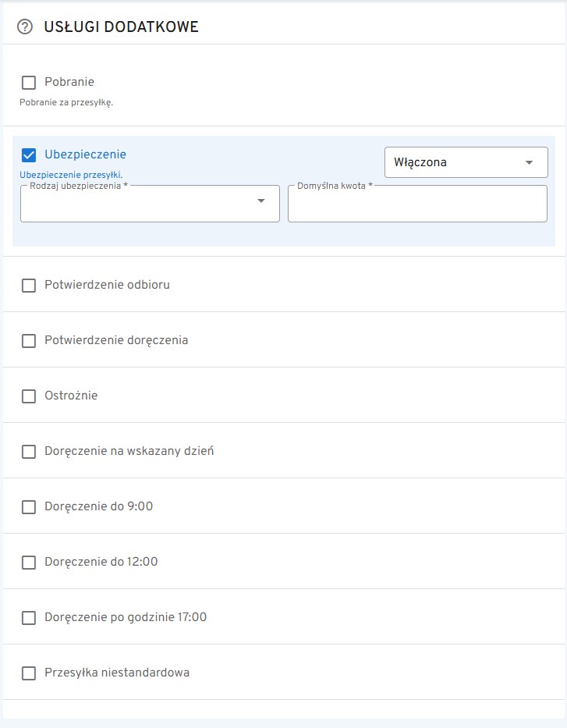Enable the Pobranie checkbox
The height and width of the screenshot is (728, 567).
(29, 82)
